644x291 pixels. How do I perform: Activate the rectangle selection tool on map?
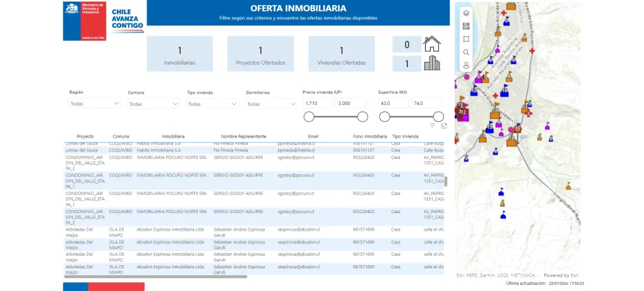tap(466, 39)
